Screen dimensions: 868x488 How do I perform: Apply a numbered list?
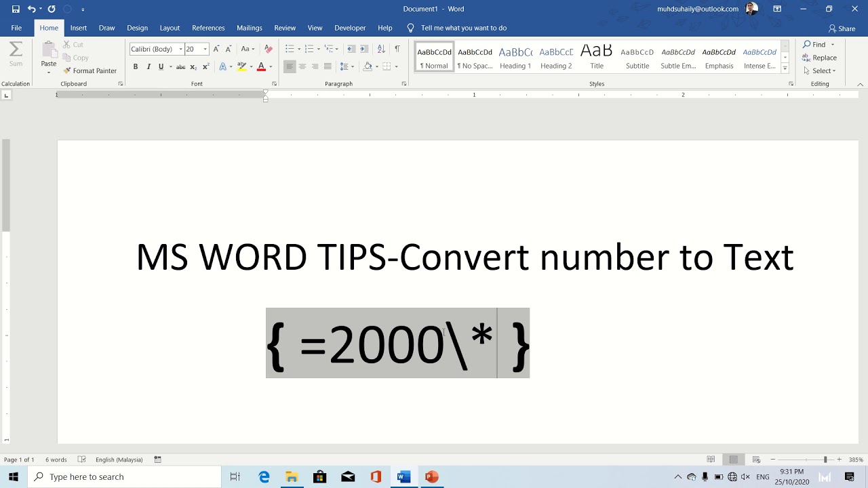click(309, 49)
